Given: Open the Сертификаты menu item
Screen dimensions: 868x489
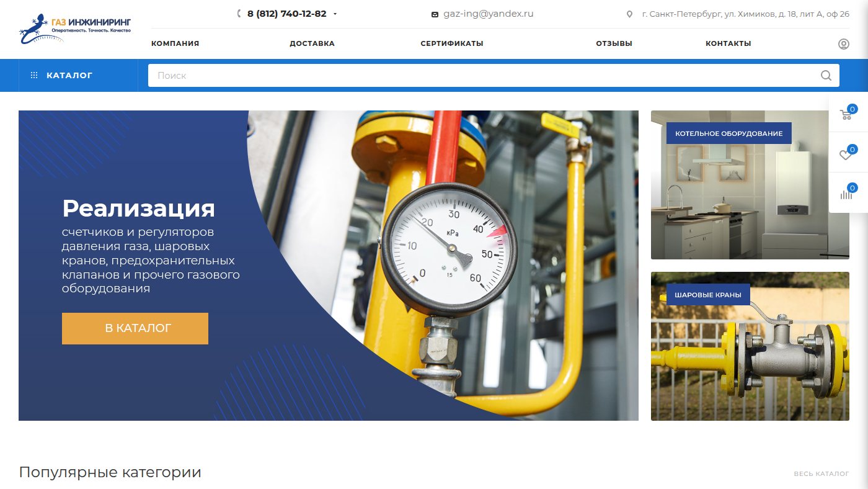Looking at the screenshot, I should 452,43.
